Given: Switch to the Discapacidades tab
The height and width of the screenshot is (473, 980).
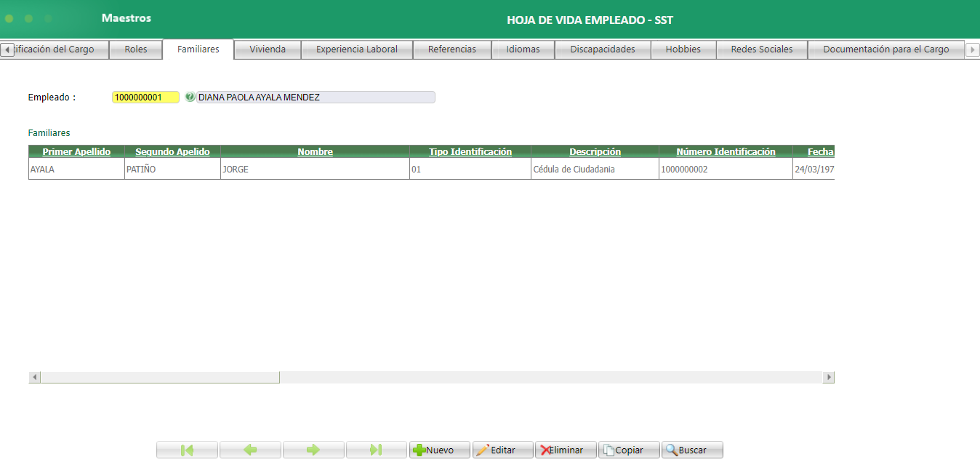Looking at the screenshot, I should [x=603, y=49].
